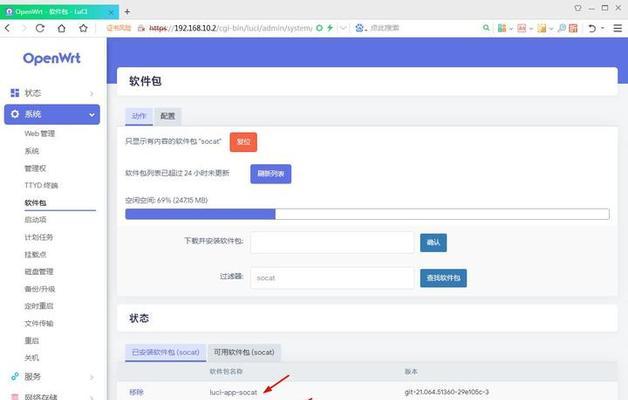Open the browser hamburger menu
Viewport: 628px width, 400px height.
point(618,28)
